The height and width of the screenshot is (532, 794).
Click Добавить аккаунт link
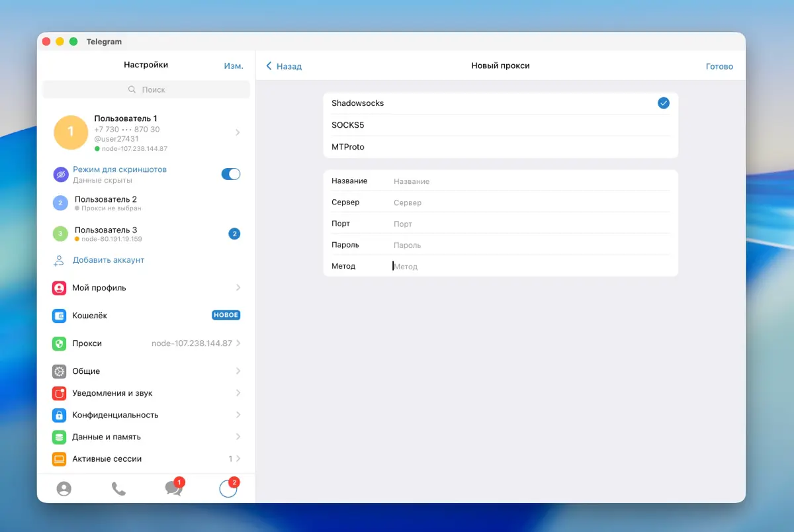point(109,260)
